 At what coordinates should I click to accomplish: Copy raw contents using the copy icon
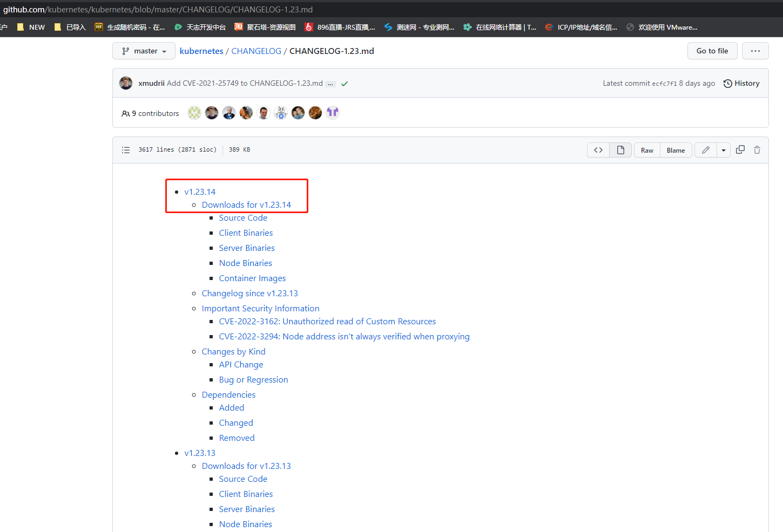point(740,149)
